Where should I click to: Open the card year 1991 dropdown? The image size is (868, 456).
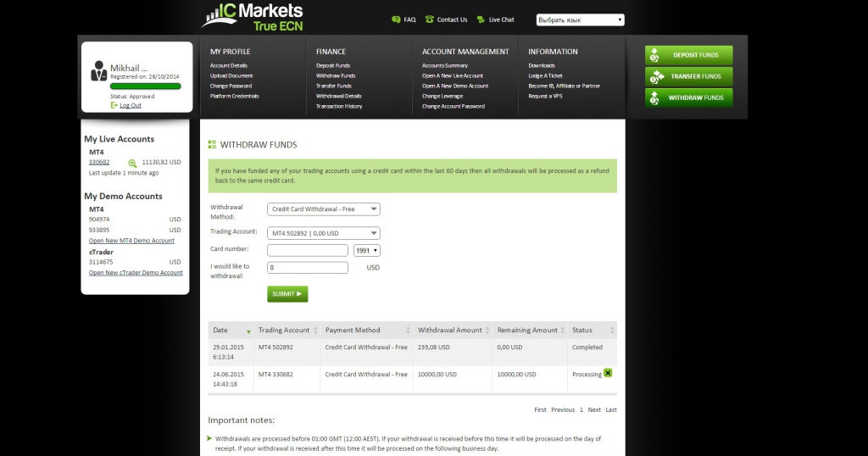pos(367,251)
